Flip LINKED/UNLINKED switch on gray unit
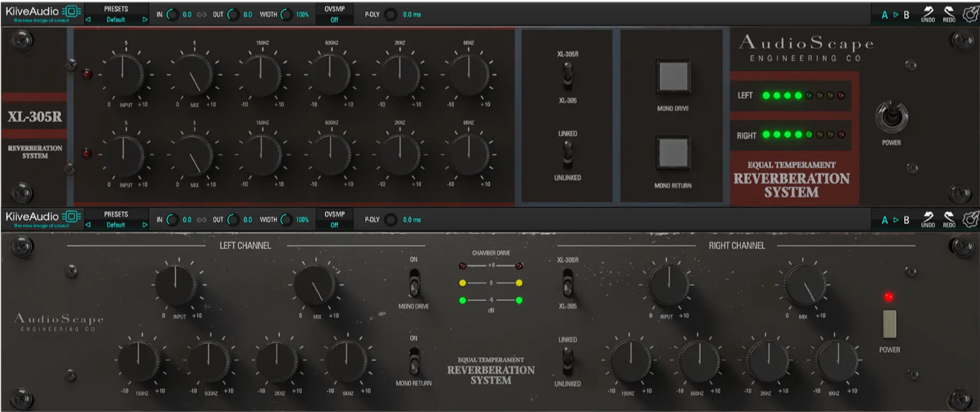980x412 pixels. click(x=567, y=360)
